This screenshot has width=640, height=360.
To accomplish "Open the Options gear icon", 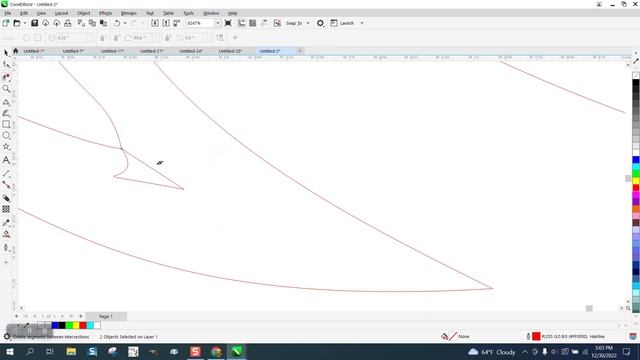I will click(x=320, y=23).
